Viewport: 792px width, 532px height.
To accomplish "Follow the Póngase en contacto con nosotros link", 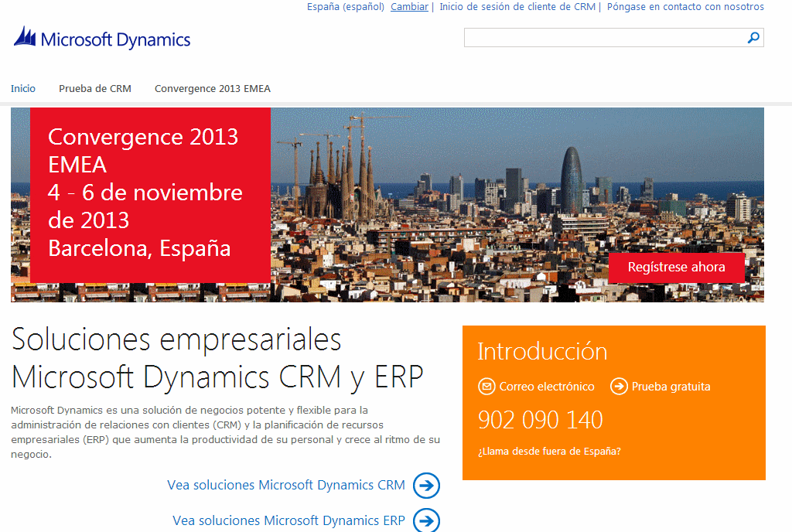I will tap(685, 7).
